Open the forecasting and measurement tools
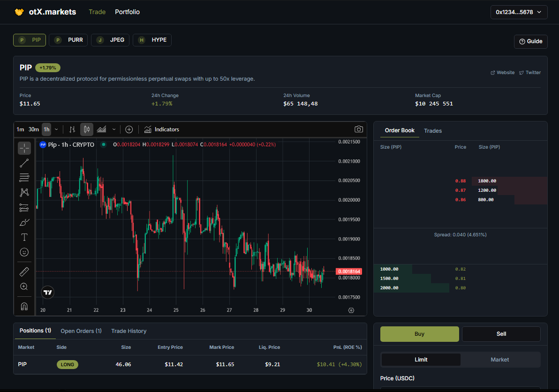 tap(24, 207)
